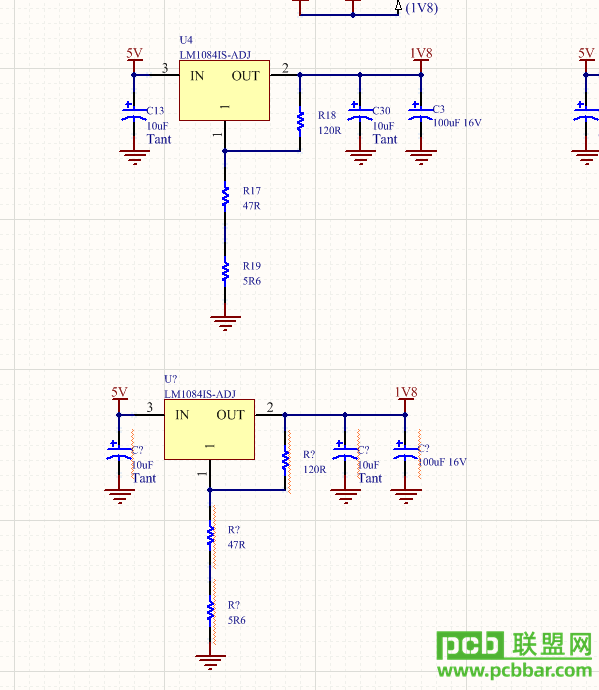Click the unannotated 120R resistor R?
The image size is (599, 690).
(x=285, y=460)
